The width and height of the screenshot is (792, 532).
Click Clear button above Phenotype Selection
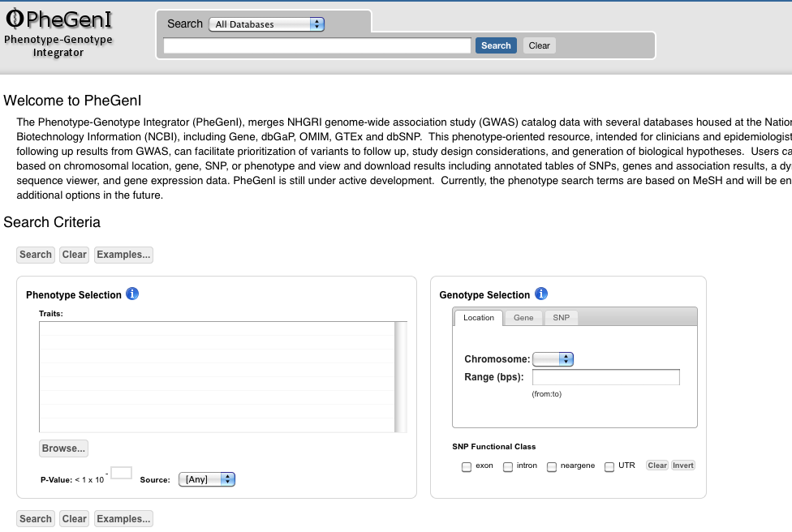pyautogui.click(x=75, y=255)
